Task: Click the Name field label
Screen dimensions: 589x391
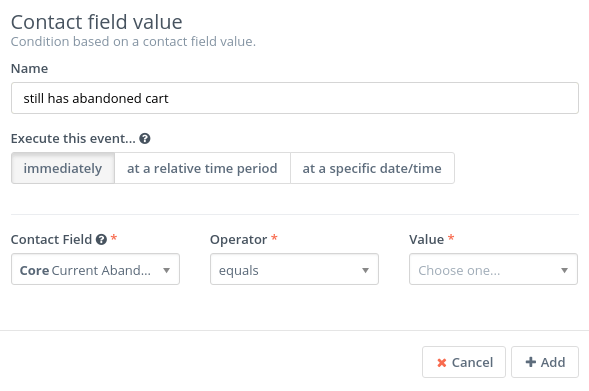Action: pos(29,69)
